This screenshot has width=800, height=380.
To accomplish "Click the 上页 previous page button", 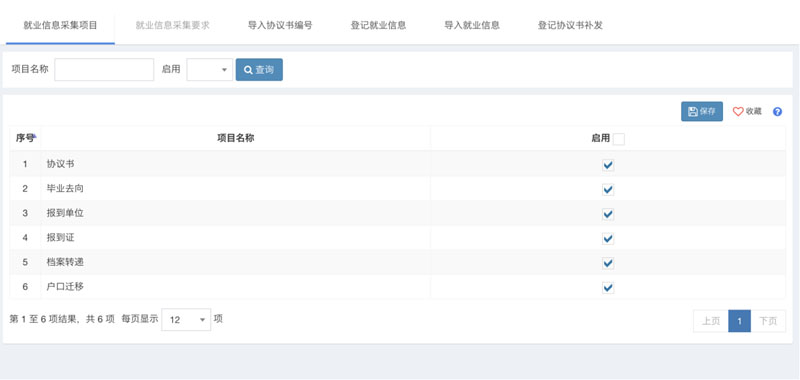I will click(x=711, y=321).
